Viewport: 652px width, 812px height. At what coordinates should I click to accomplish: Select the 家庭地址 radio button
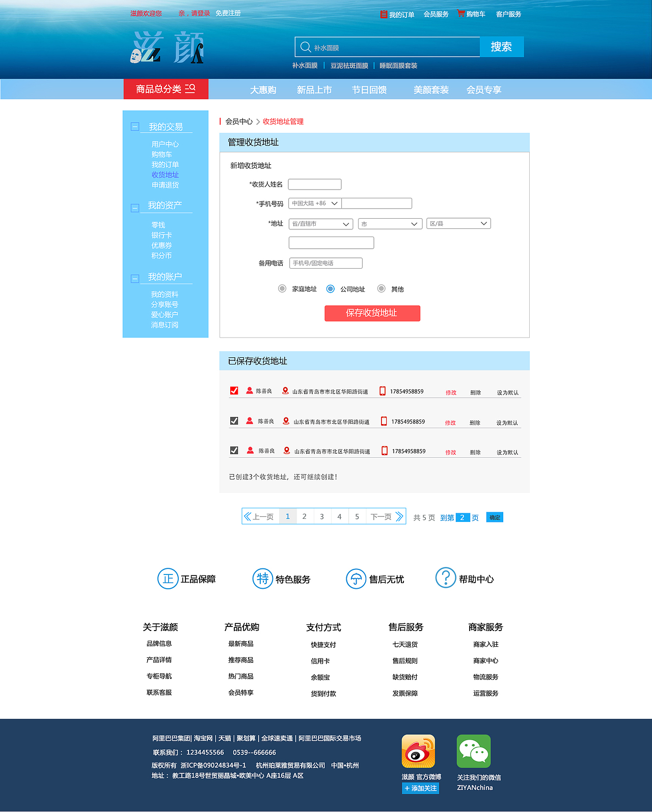pyautogui.click(x=282, y=289)
